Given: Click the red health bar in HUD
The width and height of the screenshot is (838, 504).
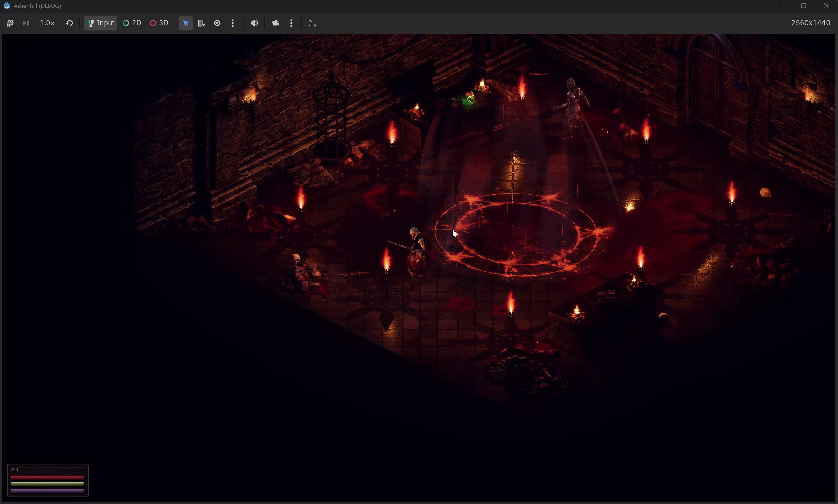Looking at the screenshot, I should click(48, 478).
